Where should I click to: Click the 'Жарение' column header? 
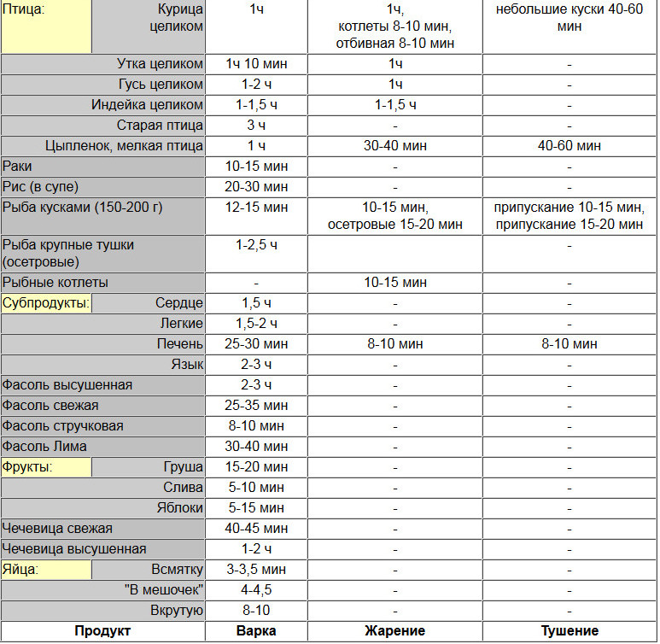point(394,631)
